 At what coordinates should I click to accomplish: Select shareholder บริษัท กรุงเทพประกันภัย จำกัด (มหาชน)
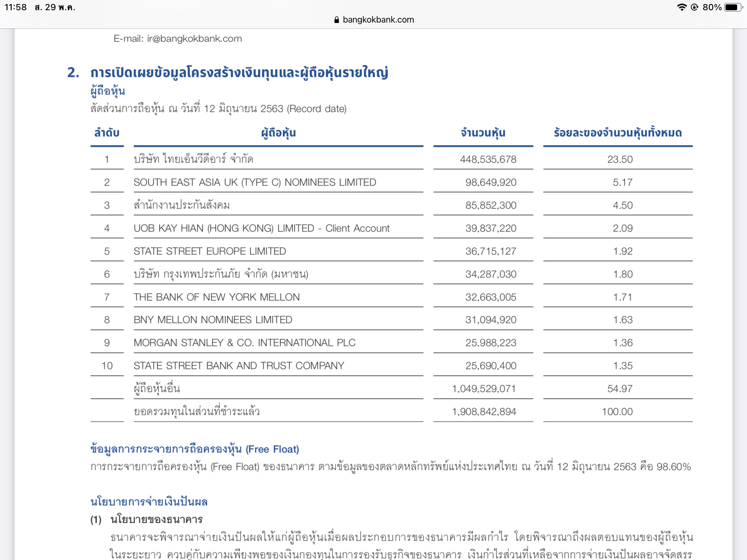pyautogui.click(x=221, y=274)
